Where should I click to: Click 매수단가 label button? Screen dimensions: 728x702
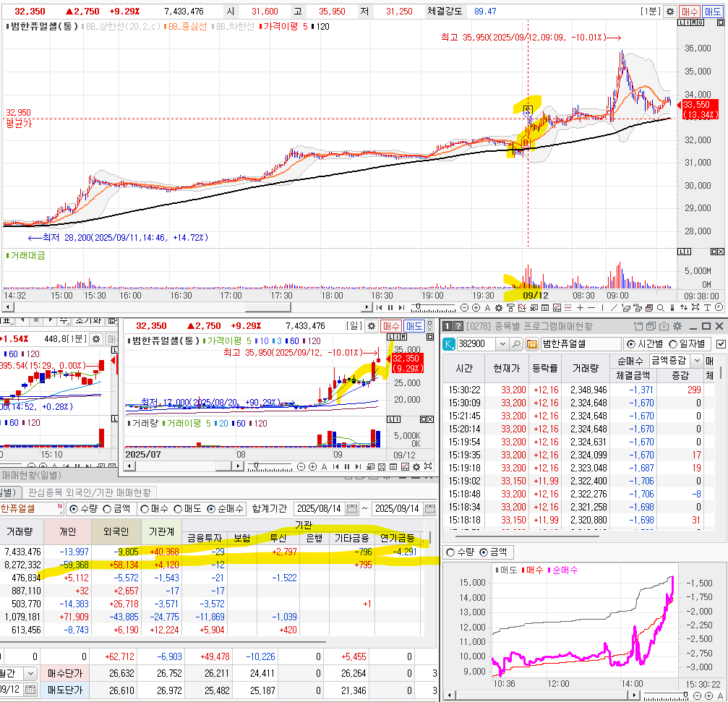coord(64,673)
